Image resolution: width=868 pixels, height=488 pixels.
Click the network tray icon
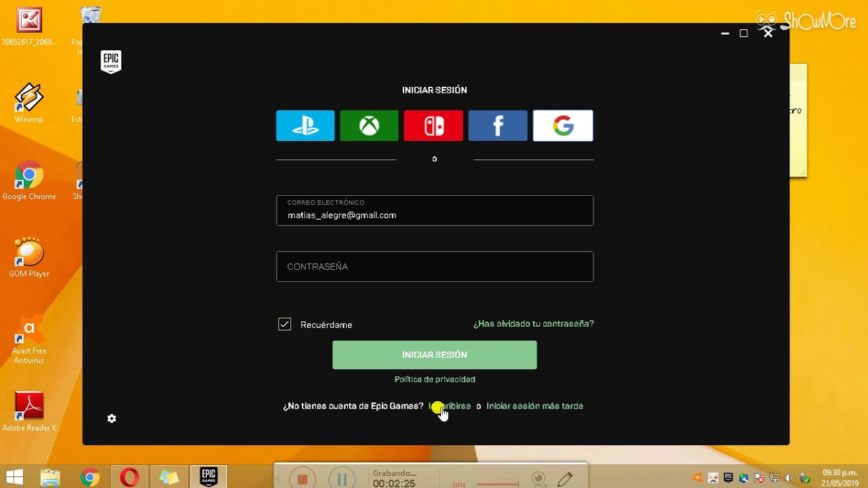point(774,478)
